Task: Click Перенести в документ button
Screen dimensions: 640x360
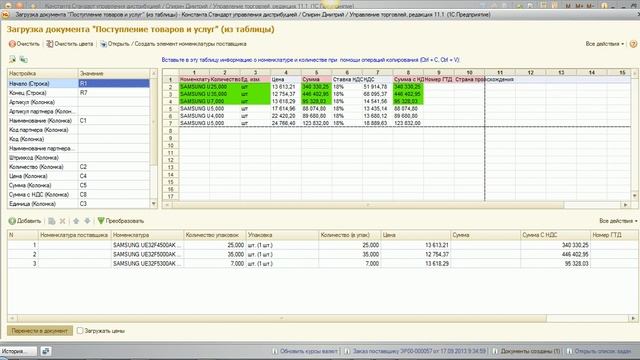Action: (x=40, y=331)
